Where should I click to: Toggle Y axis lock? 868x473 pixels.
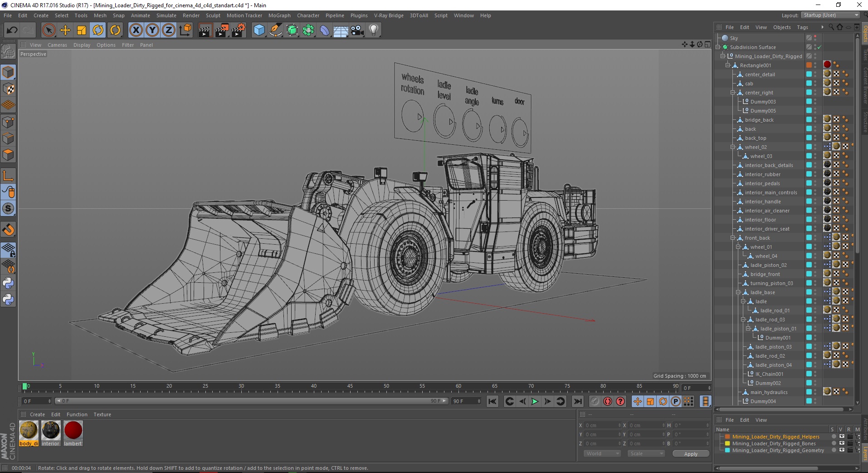(152, 30)
